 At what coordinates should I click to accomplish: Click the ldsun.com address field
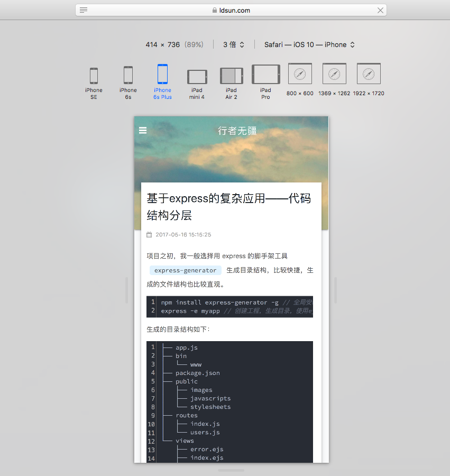[231, 10]
